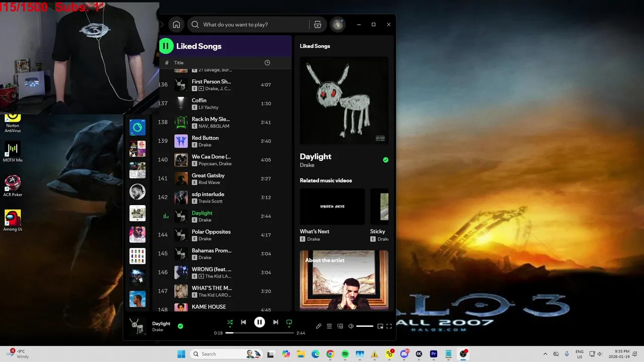
Task: Open Spotify Home via the house icon
Action: tap(176, 24)
